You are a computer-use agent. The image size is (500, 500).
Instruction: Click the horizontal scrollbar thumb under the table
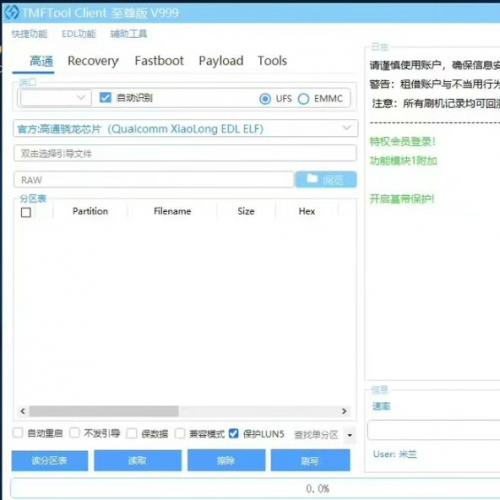(x=104, y=411)
